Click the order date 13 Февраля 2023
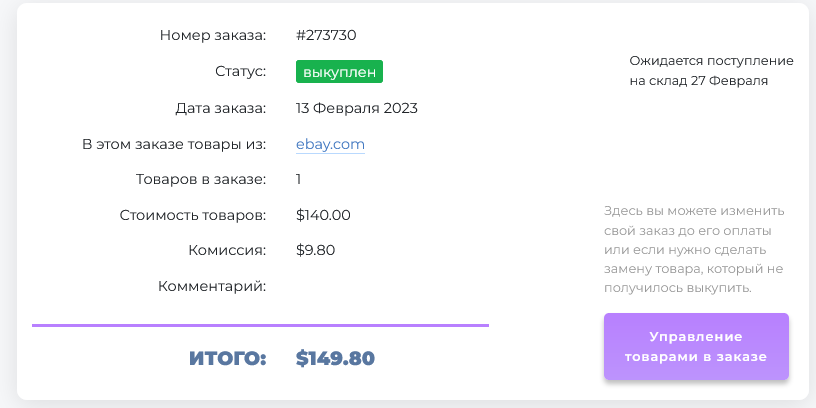Screen dimensions: 816x408 pos(356,108)
